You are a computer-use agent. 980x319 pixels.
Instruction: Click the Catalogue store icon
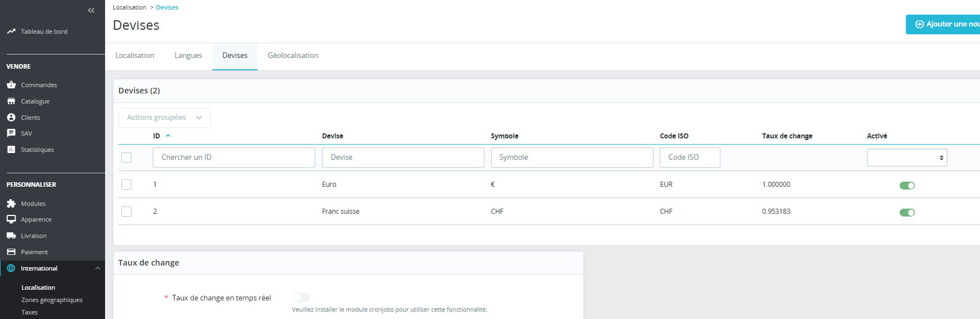coord(11,101)
